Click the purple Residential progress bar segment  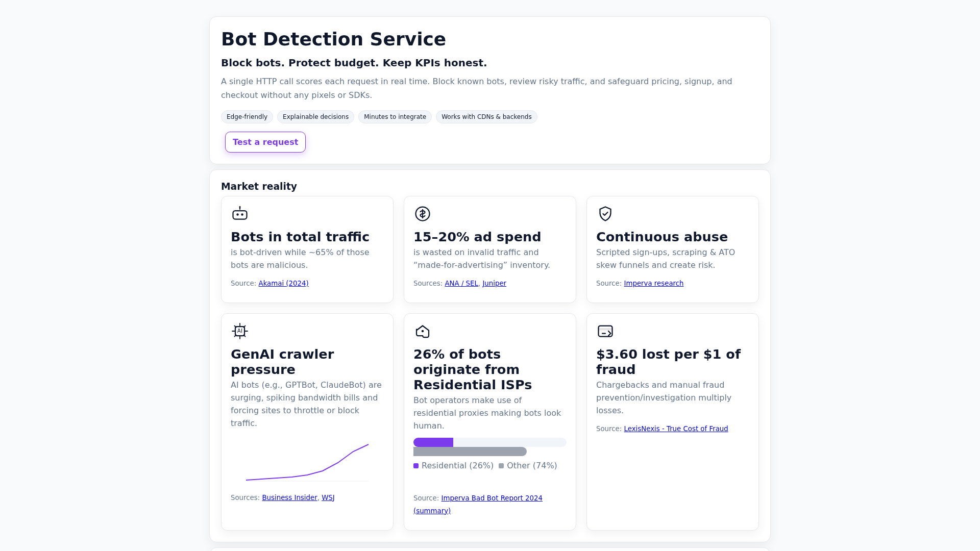[x=433, y=442]
